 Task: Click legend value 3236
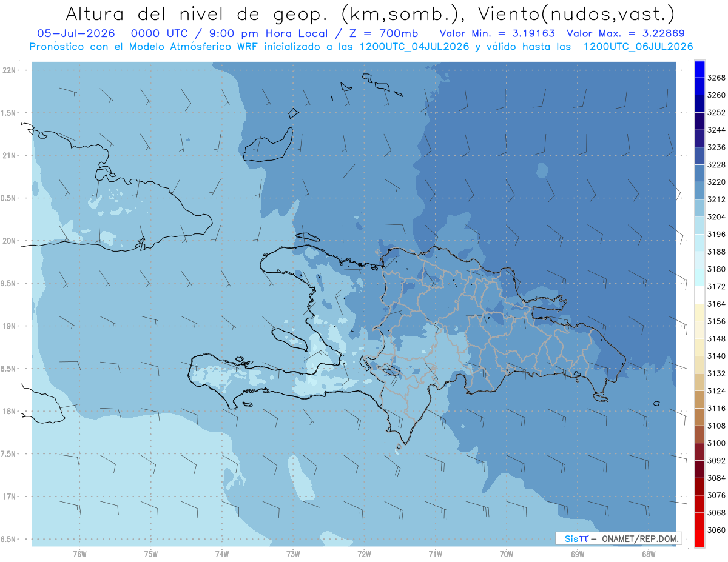(x=716, y=147)
